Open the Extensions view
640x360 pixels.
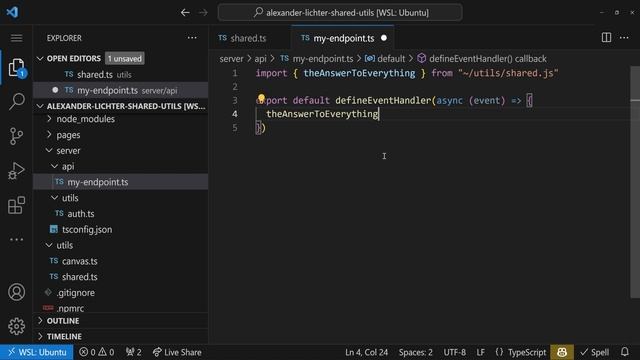click(16, 205)
